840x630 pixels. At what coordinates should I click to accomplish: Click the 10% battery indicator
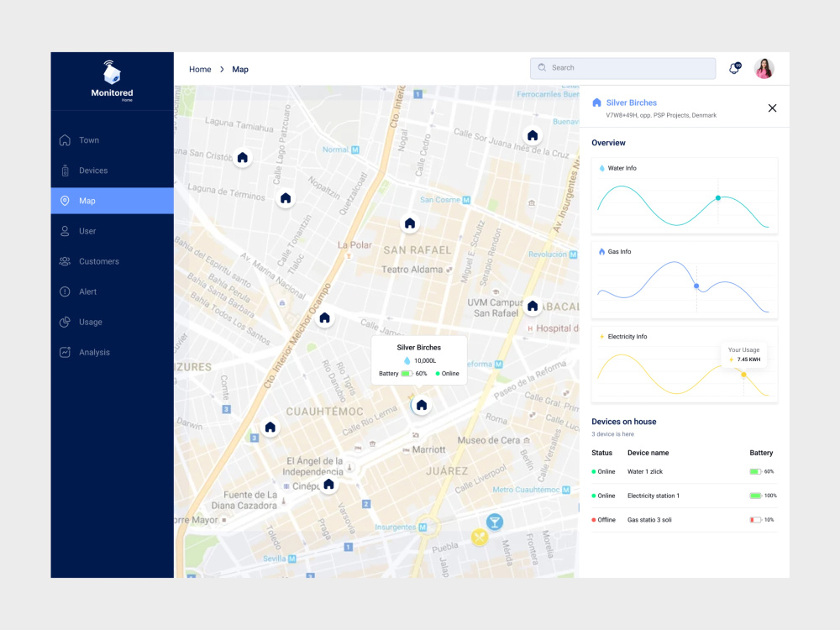point(762,520)
